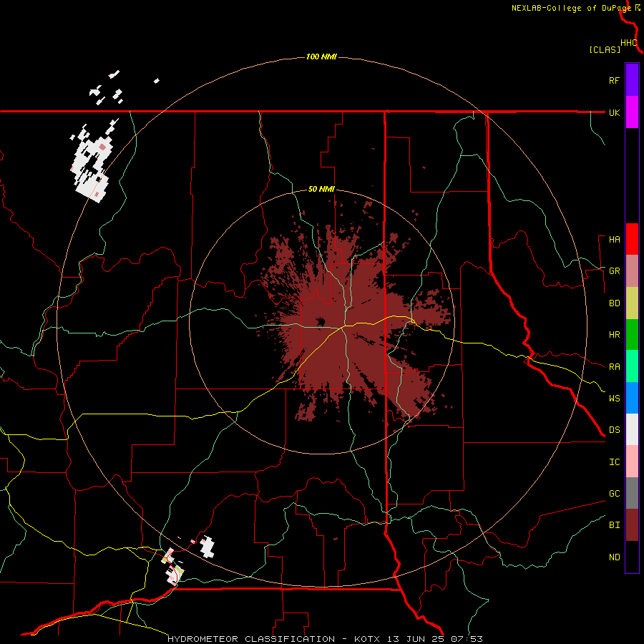
Task: Click the GC legend label
Action: (x=614, y=494)
